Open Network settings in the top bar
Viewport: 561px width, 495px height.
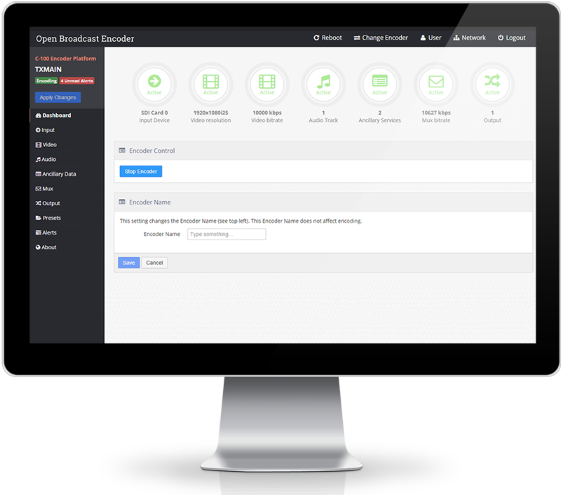click(470, 38)
